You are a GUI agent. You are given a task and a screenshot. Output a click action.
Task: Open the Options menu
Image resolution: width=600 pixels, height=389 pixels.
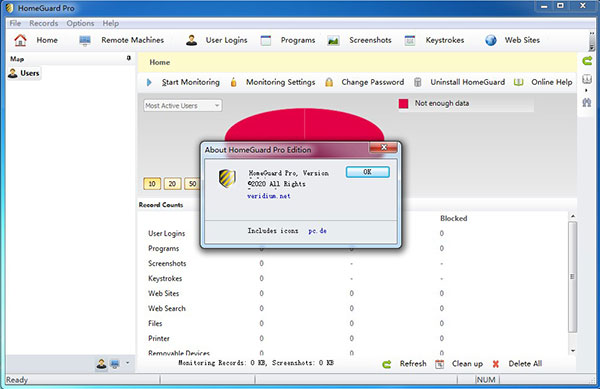click(x=80, y=23)
